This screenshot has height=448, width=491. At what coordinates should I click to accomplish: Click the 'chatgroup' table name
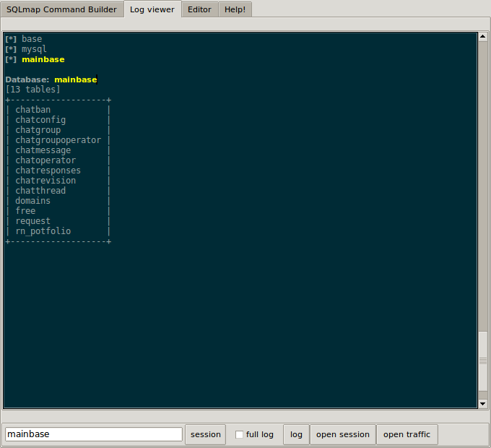point(38,130)
